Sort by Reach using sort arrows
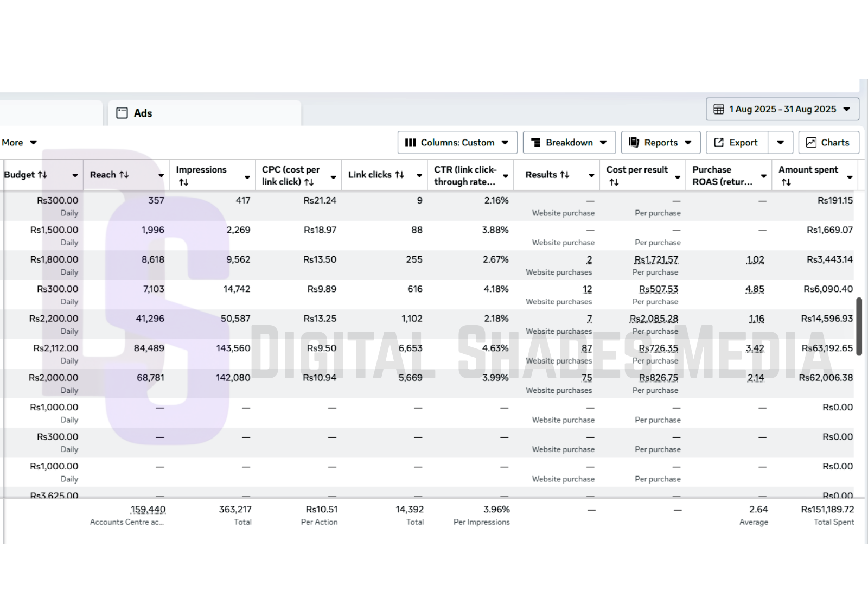This screenshot has width=868, height=597. tap(124, 175)
